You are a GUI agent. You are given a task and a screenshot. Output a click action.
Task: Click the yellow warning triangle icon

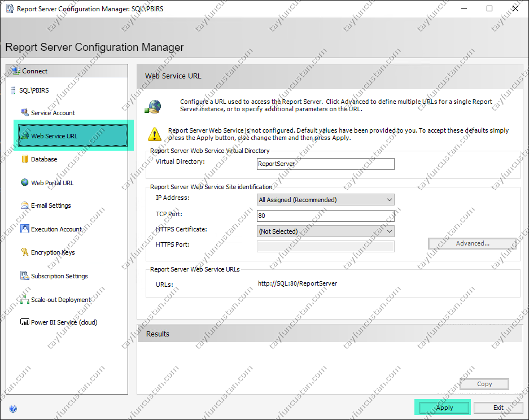pyautogui.click(x=155, y=134)
